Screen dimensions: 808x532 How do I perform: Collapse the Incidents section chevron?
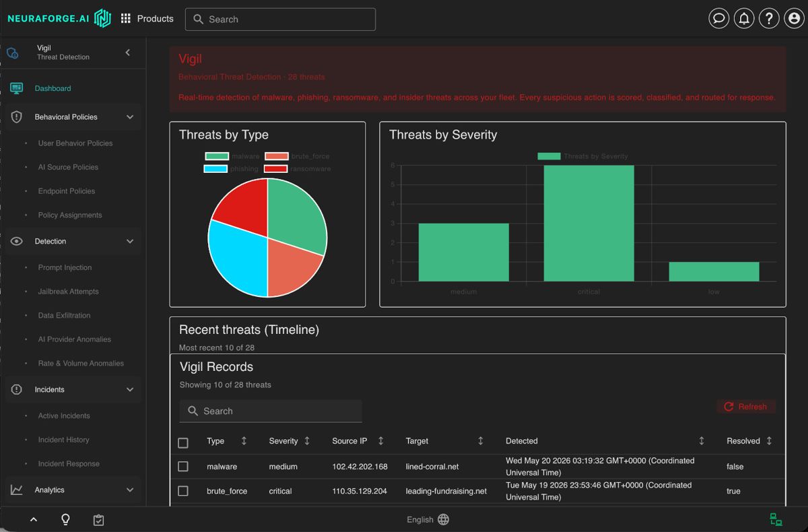pyautogui.click(x=130, y=390)
